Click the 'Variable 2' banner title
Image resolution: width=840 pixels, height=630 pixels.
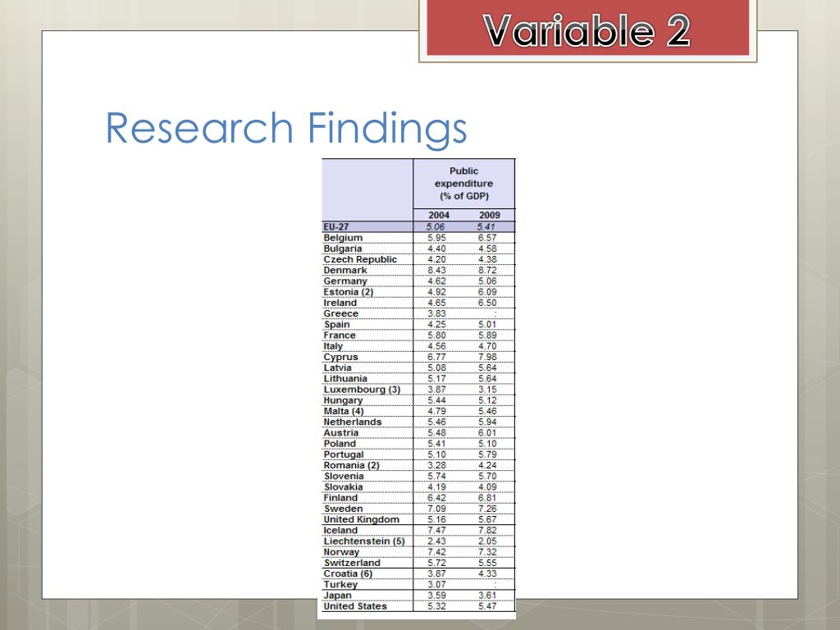point(587,30)
